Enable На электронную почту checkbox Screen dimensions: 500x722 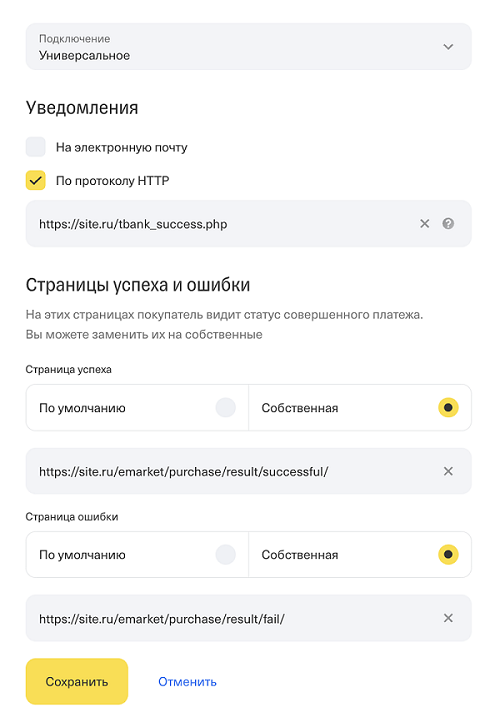(x=35, y=147)
